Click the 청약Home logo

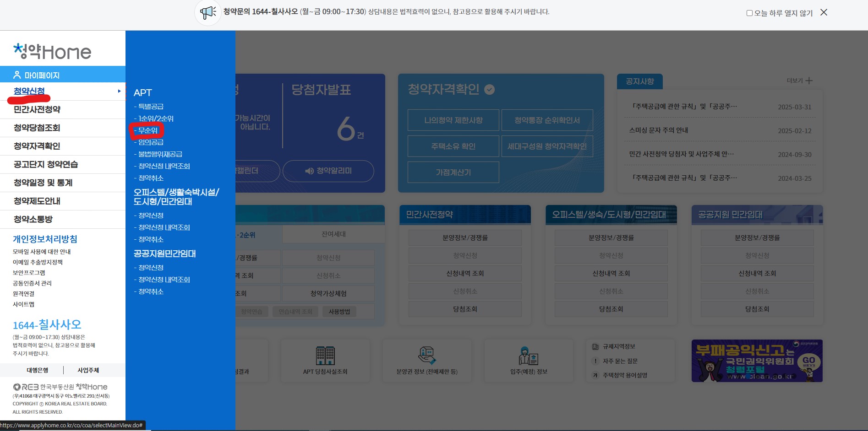52,52
